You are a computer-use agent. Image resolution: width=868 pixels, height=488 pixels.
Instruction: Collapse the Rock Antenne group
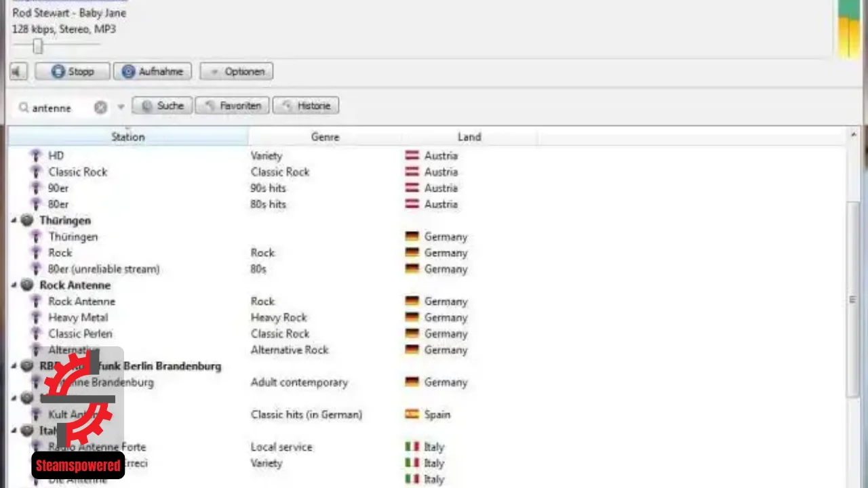(14, 286)
